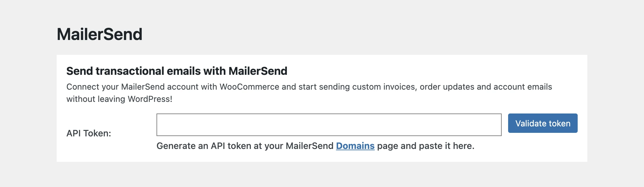Image resolution: width=644 pixels, height=187 pixels.
Task: Click the 'Send transactional emails with MailerSend' heading
Action: point(176,71)
